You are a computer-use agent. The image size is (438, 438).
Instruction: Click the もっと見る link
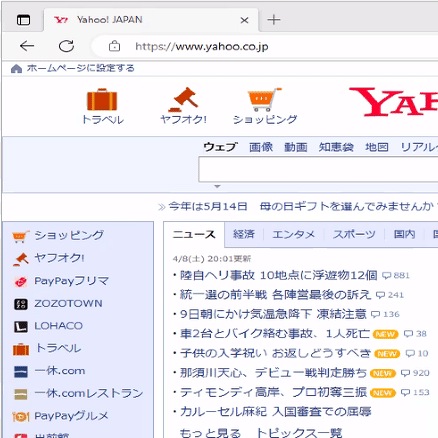tap(210, 433)
